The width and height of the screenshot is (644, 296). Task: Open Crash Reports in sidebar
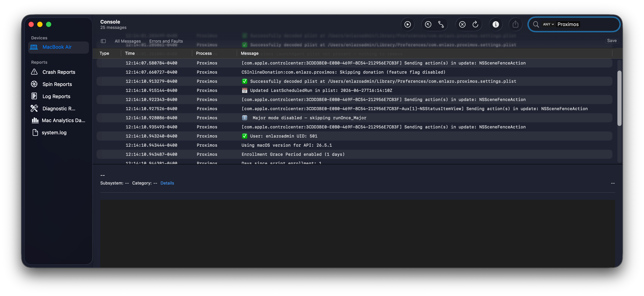(59, 72)
